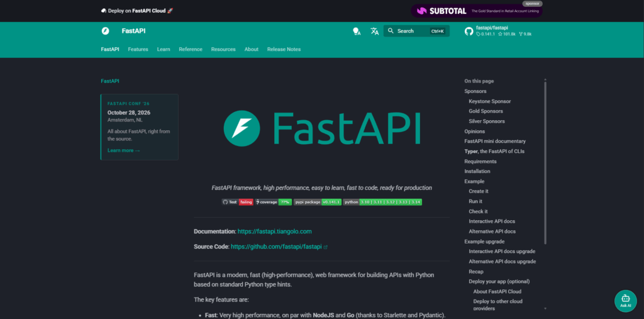644x319 pixels.
Task: Click the large FastAPI logo image
Action: point(322,128)
